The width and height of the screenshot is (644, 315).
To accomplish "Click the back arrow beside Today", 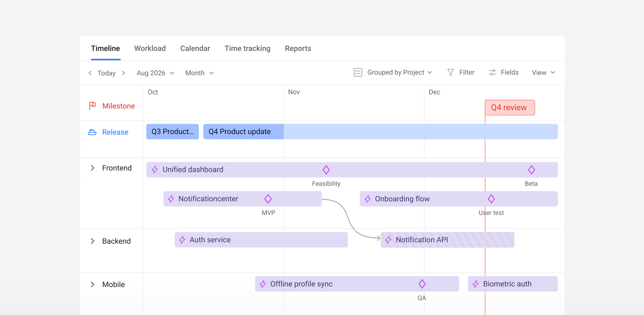I will (90, 73).
